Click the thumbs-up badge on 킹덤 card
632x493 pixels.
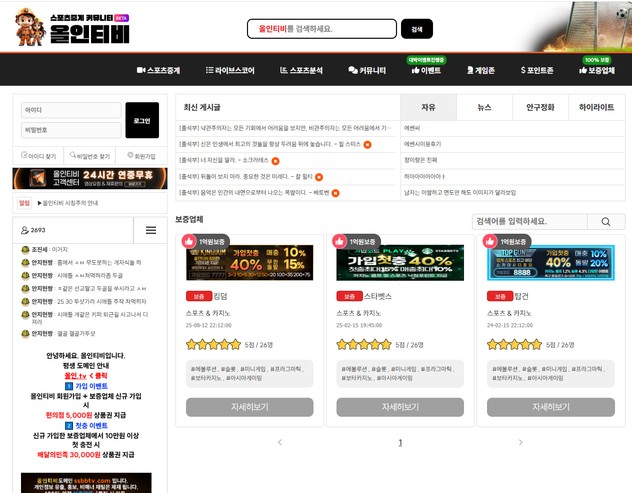(x=189, y=241)
